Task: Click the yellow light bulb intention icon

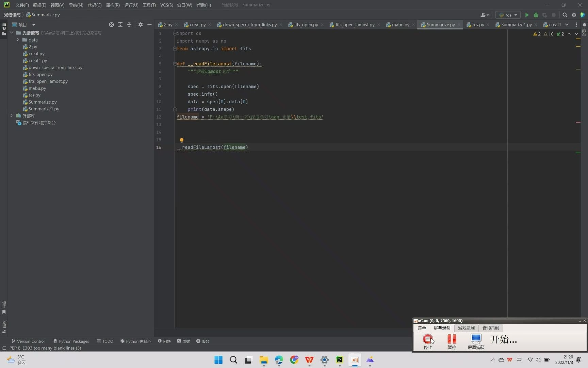Action: tap(182, 140)
